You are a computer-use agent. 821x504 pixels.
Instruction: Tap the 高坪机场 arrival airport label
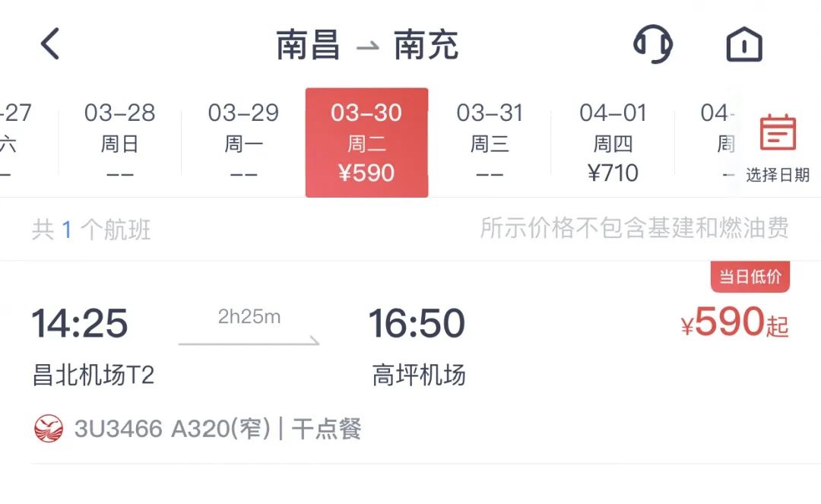419,376
